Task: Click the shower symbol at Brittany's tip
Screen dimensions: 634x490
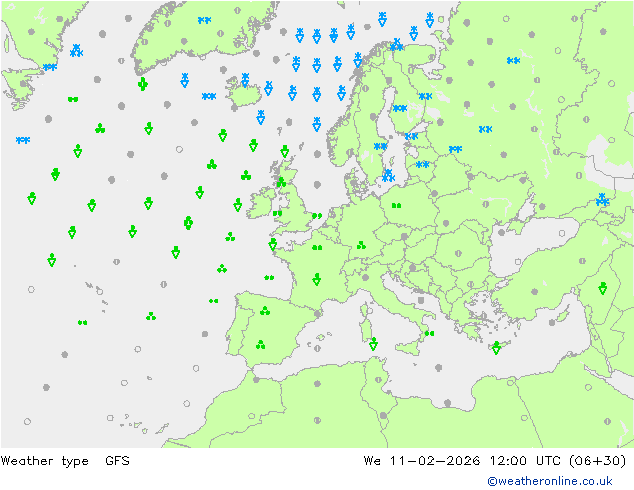Action: tap(273, 244)
